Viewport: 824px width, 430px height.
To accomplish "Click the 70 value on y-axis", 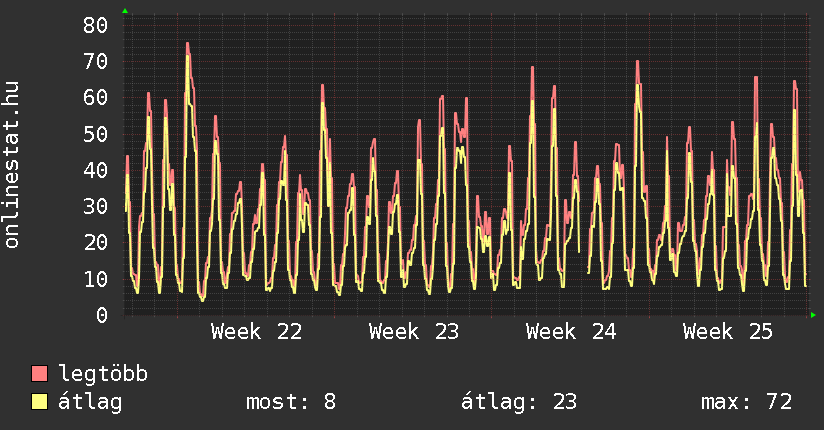I will pyautogui.click(x=95, y=62).
